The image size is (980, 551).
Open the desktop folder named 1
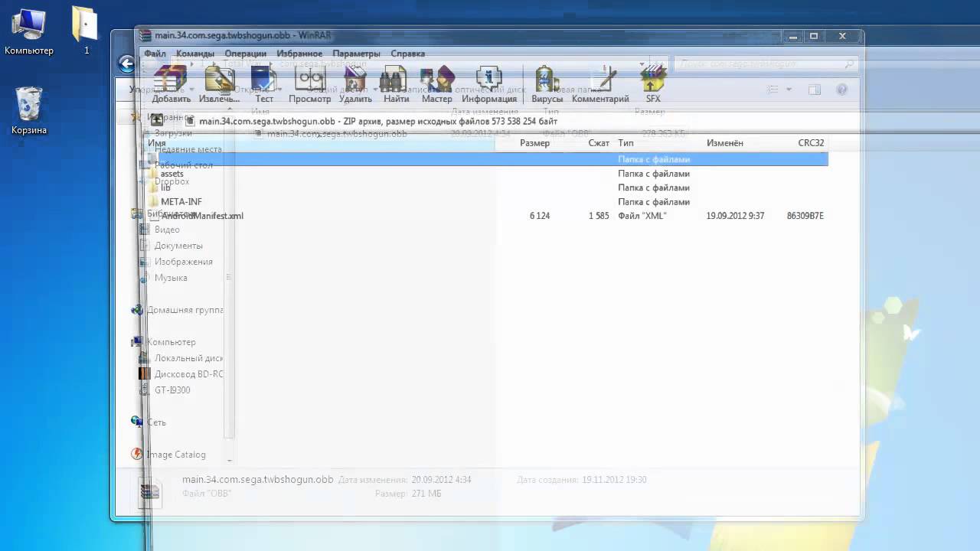(86, 31)
